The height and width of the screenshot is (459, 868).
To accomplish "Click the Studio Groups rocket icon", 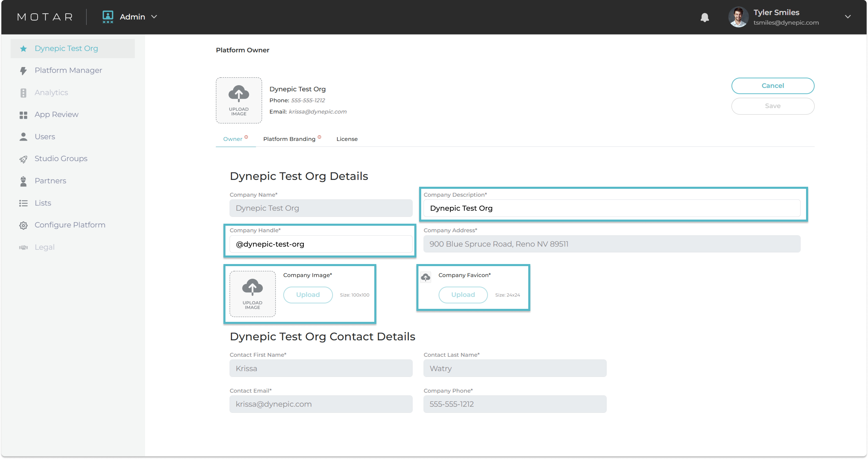I will point(23,159).
